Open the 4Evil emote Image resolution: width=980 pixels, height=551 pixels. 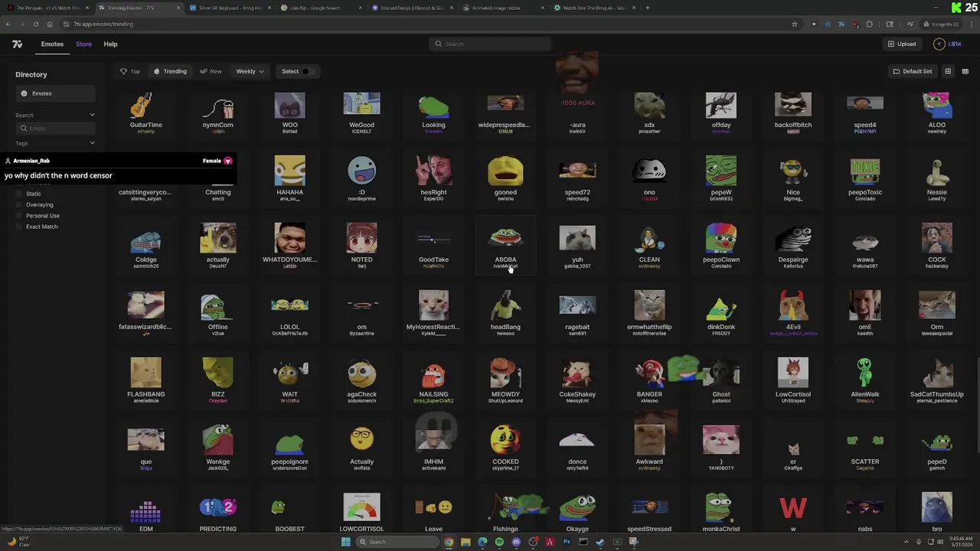(793, 312)
